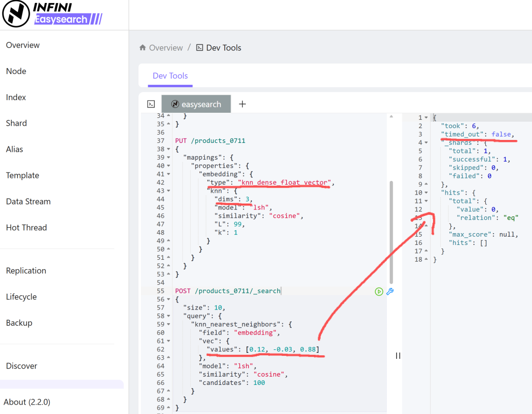This screenshot has width=532, height=414.
Task: Click "max_score": null in response
Action: click(x=484, y=235)
